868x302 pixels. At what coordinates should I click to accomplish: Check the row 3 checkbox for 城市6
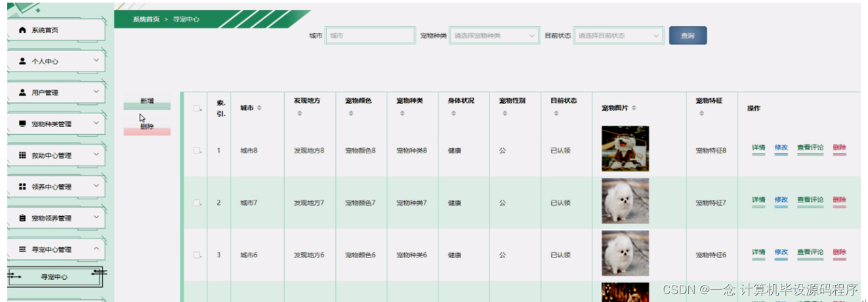(196, 255)
